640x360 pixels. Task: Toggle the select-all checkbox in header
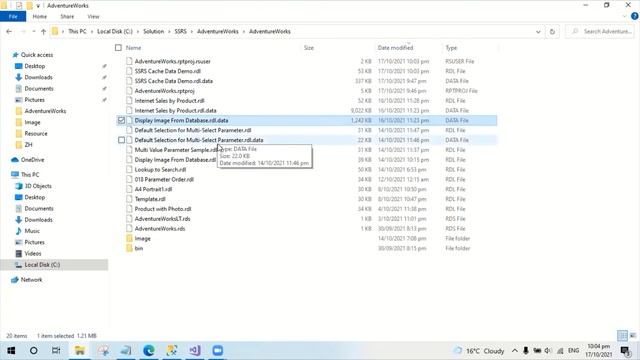(x=118, y=48)
